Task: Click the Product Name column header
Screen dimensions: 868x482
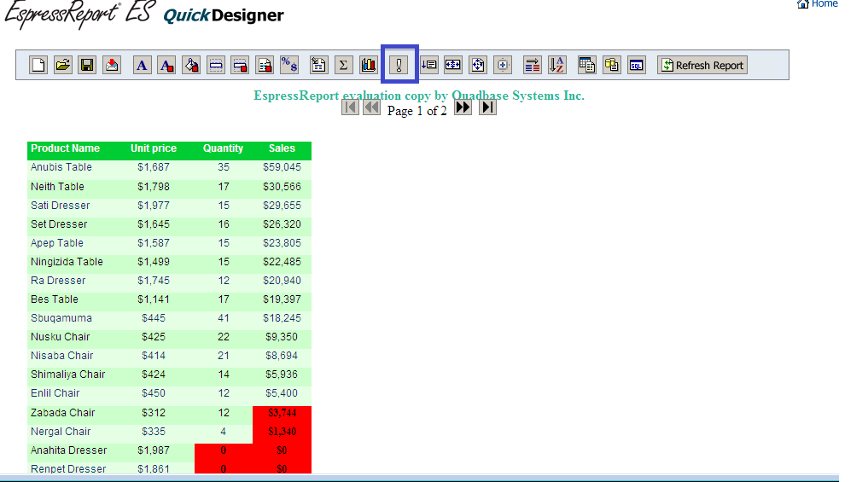Action: click(x=66, y=148)
